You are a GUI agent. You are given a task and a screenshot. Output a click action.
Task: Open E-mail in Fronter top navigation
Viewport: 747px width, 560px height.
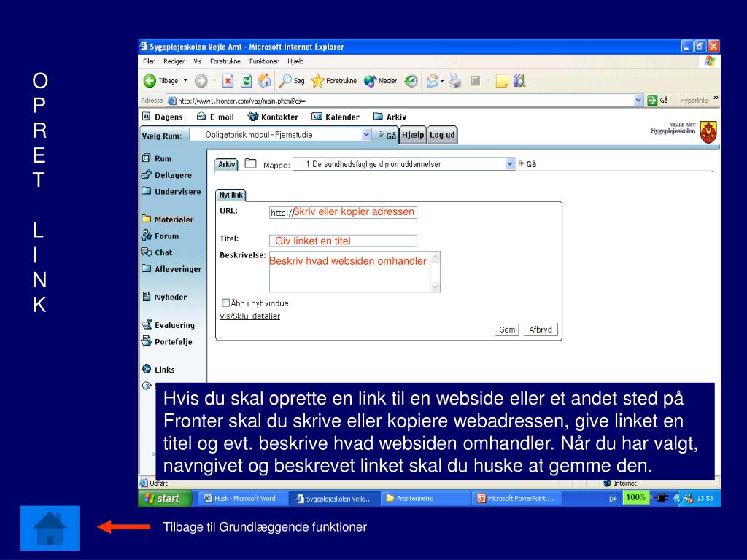tap(215, 117)
